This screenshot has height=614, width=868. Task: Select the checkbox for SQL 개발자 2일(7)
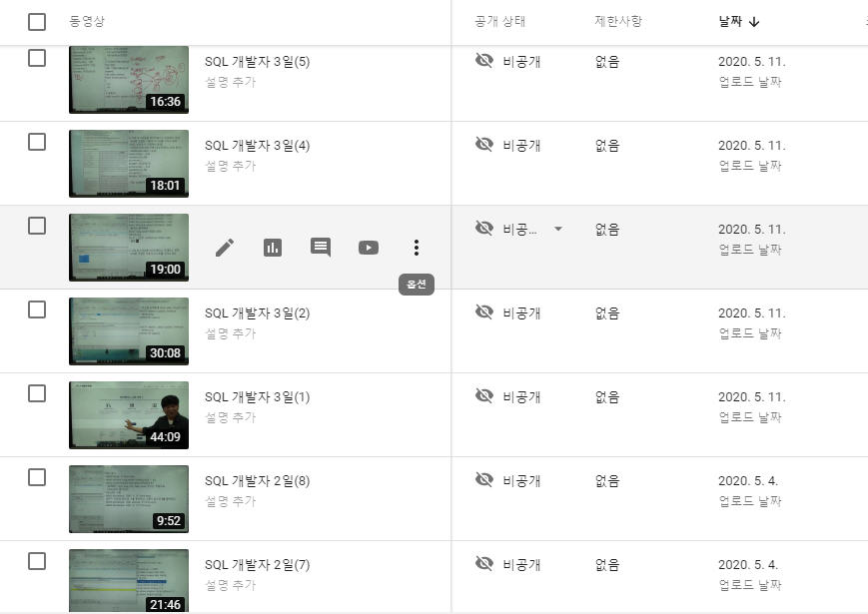click(x=37, y=561)
